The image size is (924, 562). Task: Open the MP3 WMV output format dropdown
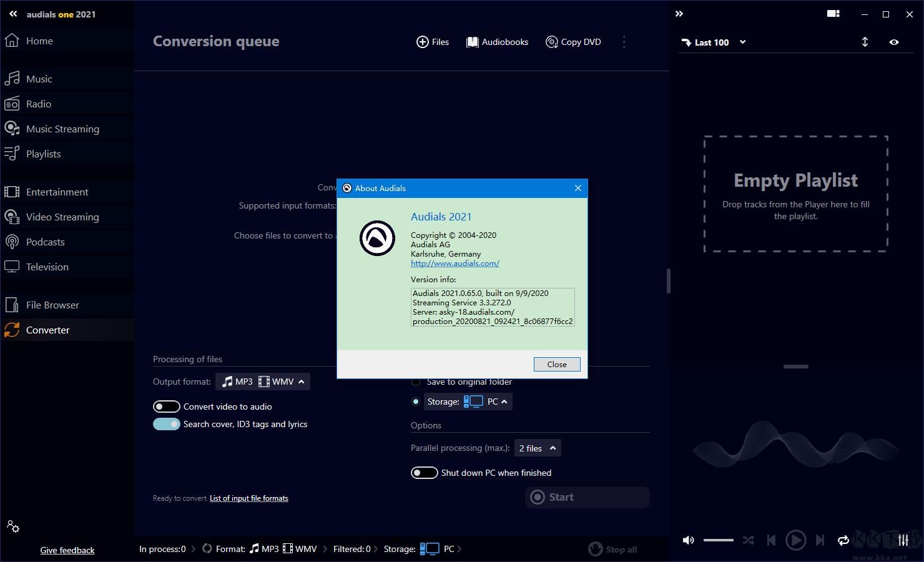tap(263, 382)
